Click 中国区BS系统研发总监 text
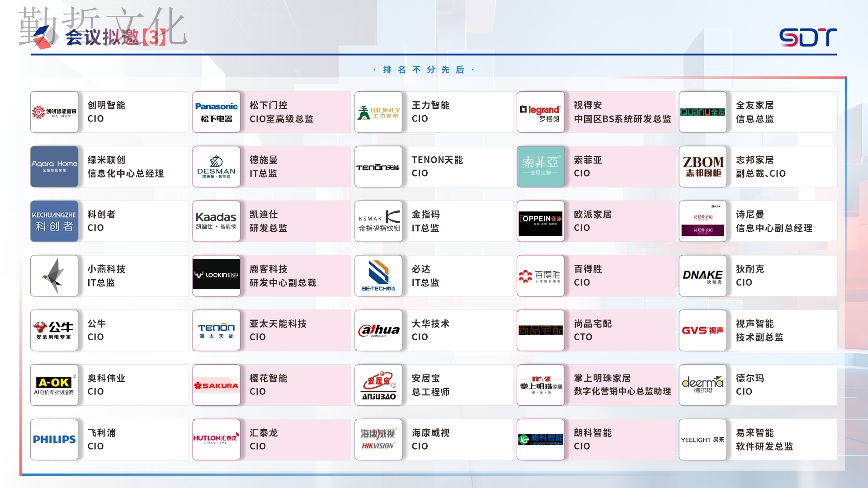This screenshot has height=488, width=868. coord(622,119)
